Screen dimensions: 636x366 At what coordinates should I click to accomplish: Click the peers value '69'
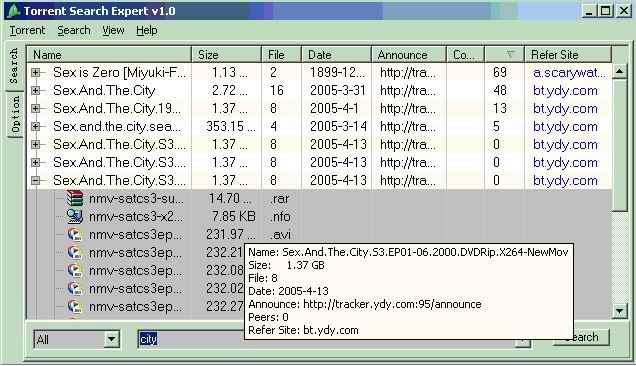point(500,73)
